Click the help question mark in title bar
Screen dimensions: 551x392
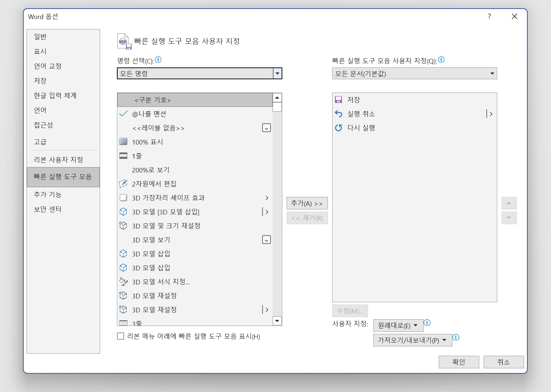pyautogui.click(x=489, y=16)
